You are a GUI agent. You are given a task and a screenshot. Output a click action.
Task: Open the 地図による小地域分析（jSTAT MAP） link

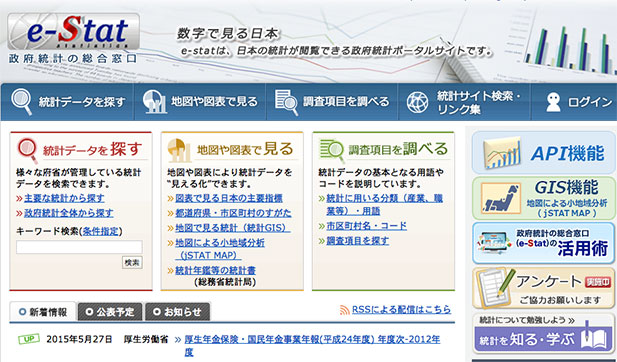click(x=220, y=249)
